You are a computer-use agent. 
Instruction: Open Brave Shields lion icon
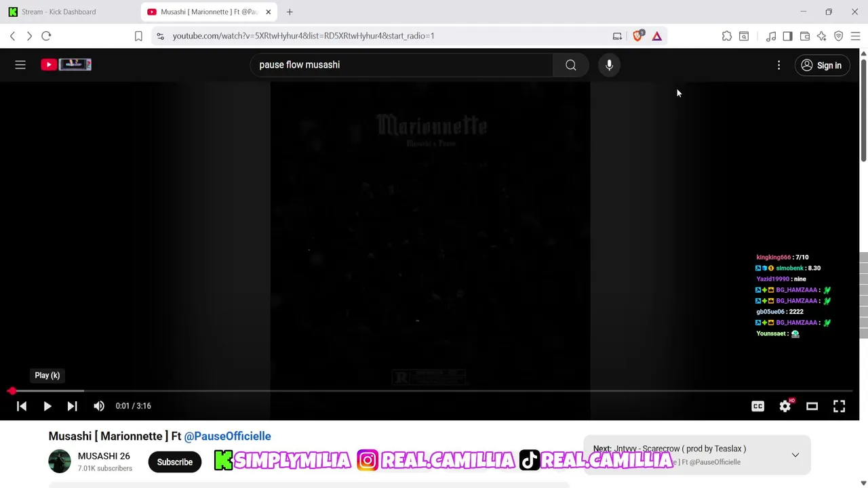tap(637, 36)
